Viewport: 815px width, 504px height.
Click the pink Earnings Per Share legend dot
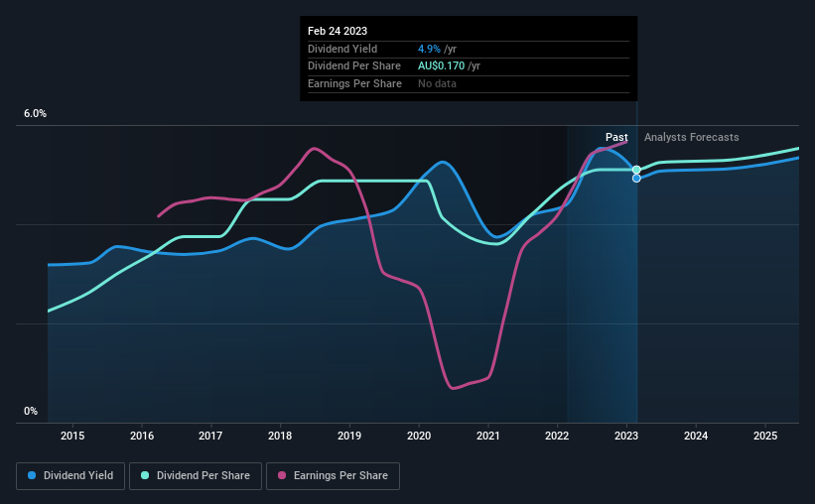[x=282, y=475]
